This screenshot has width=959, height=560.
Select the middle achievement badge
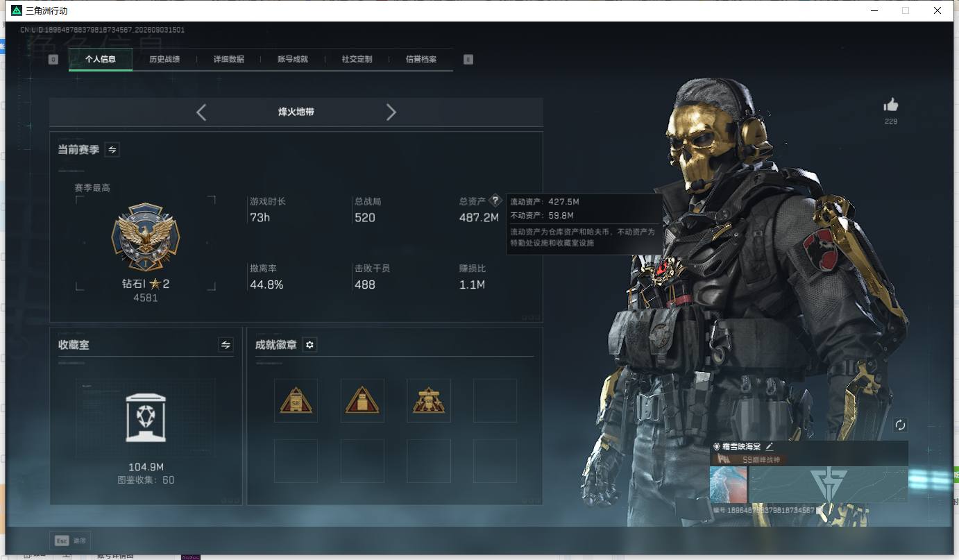point(362,400)
